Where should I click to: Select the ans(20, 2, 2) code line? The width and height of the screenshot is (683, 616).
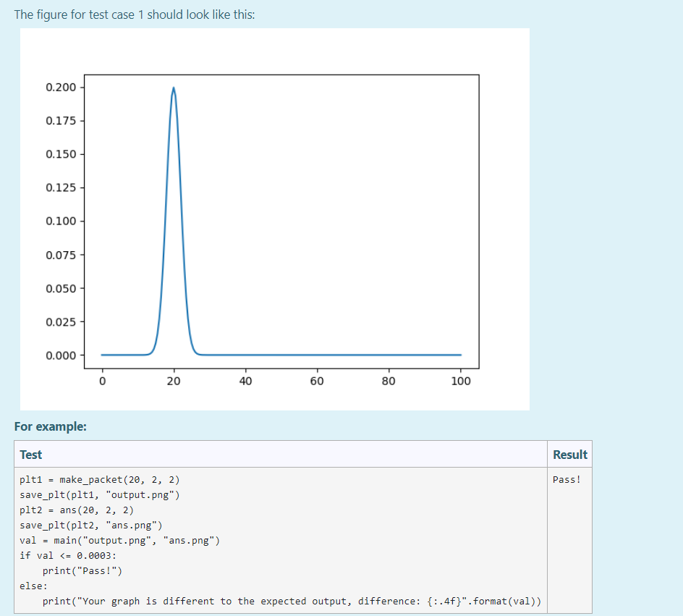click(76, 510)
